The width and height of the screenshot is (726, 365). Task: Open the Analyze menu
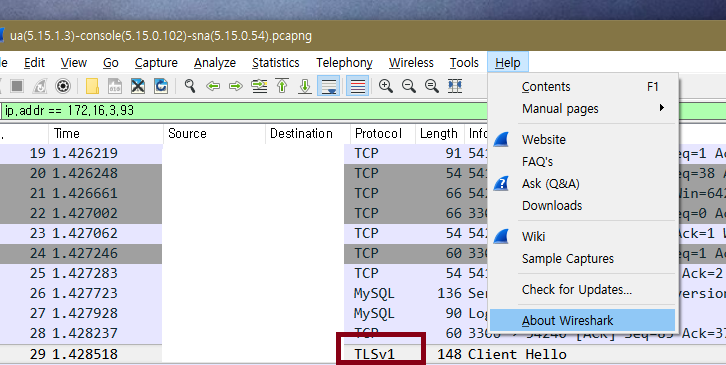(215, 63)
